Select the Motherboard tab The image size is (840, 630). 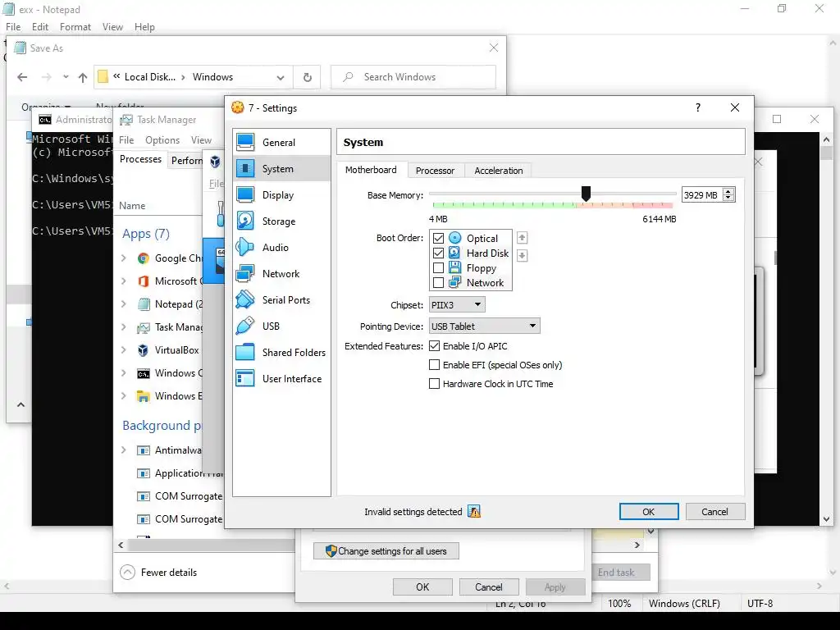372,170
